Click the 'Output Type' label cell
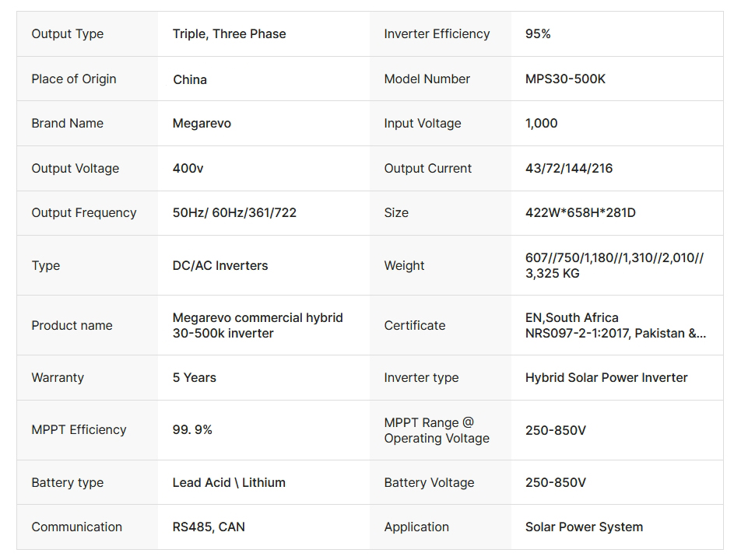734x560 pixels. (67, 34)
